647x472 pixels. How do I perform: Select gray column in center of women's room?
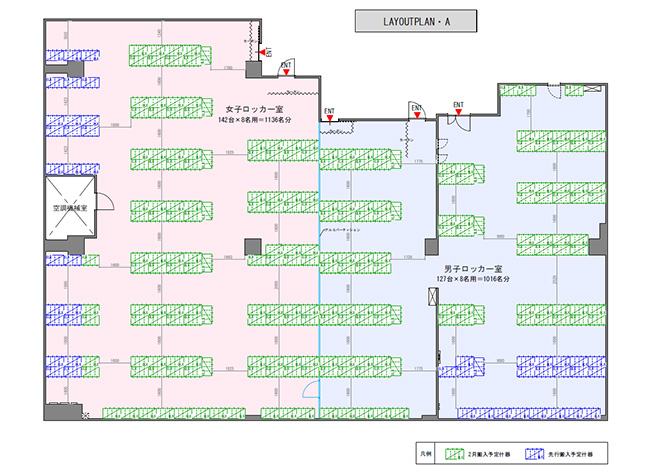click(x=252, y=246)
